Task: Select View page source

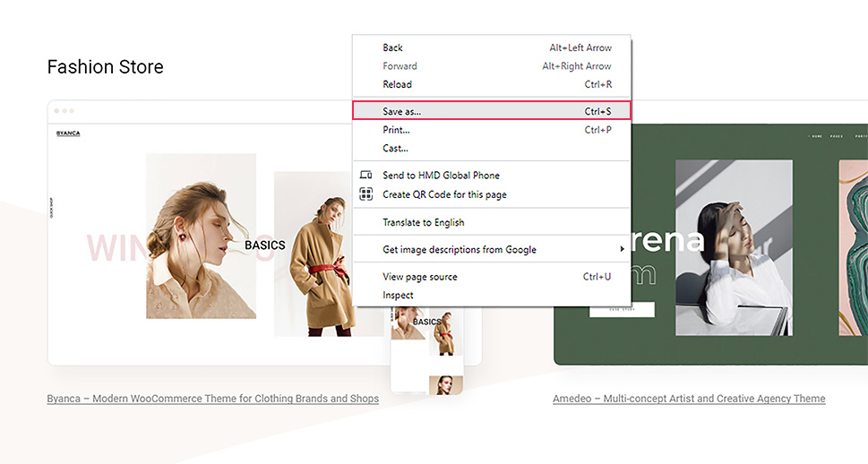Action: tap(492, 276)
